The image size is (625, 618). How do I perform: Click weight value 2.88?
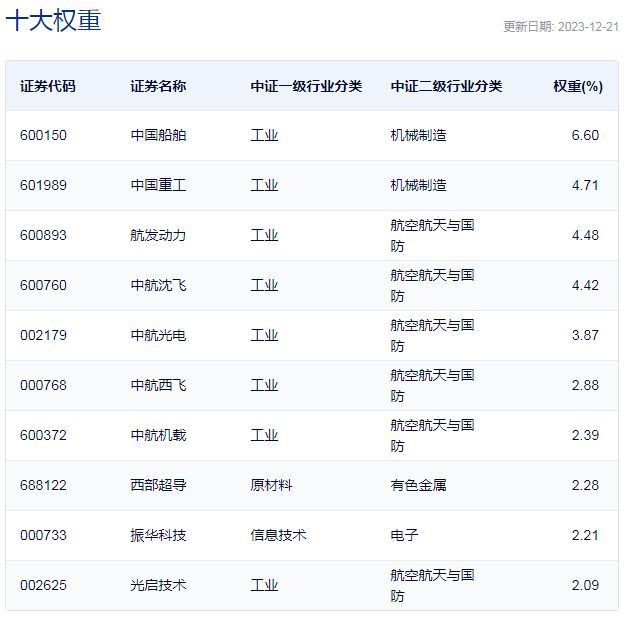pos(585,386)
